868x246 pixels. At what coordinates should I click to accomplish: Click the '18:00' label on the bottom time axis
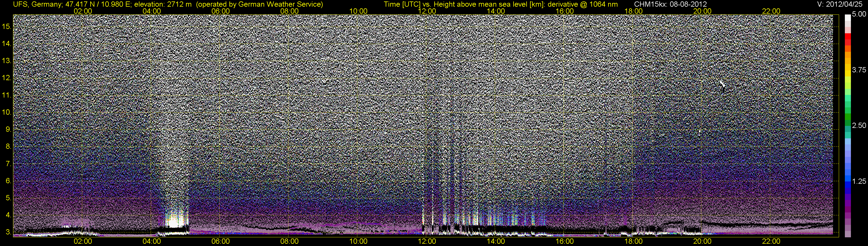click(633, 241)
